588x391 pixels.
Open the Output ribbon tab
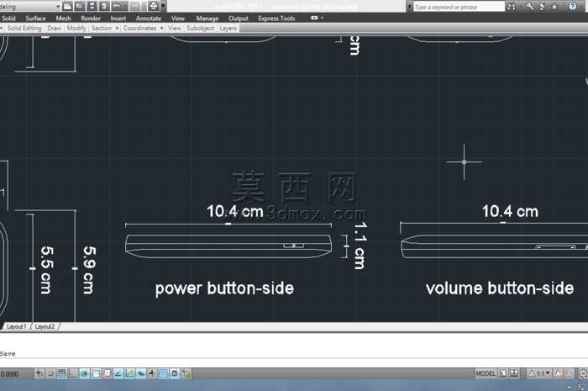pos(239,18)
